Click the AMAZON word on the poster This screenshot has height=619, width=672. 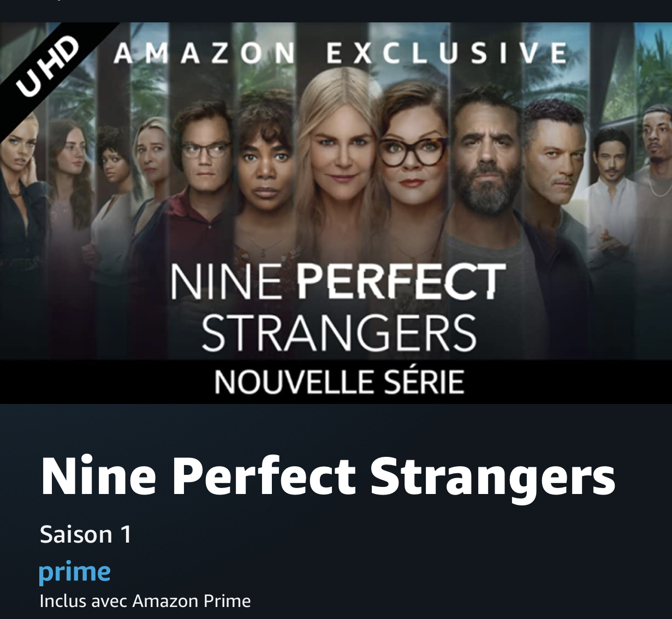pos(205,53)
